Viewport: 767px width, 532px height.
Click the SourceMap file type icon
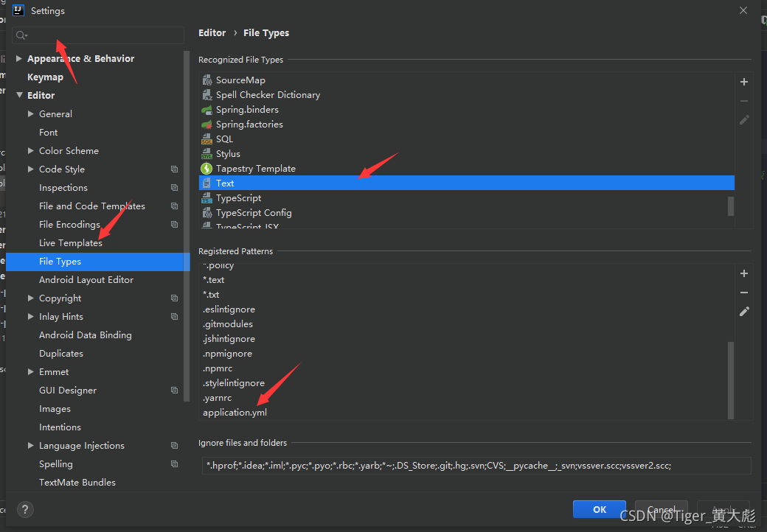pyautogui.click(x=207, y=80)
